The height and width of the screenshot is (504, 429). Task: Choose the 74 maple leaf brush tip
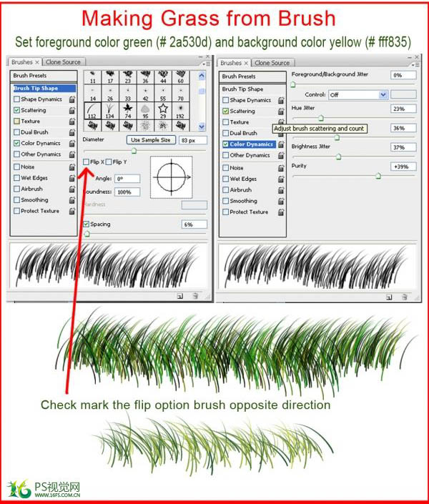tap(128, 111)
